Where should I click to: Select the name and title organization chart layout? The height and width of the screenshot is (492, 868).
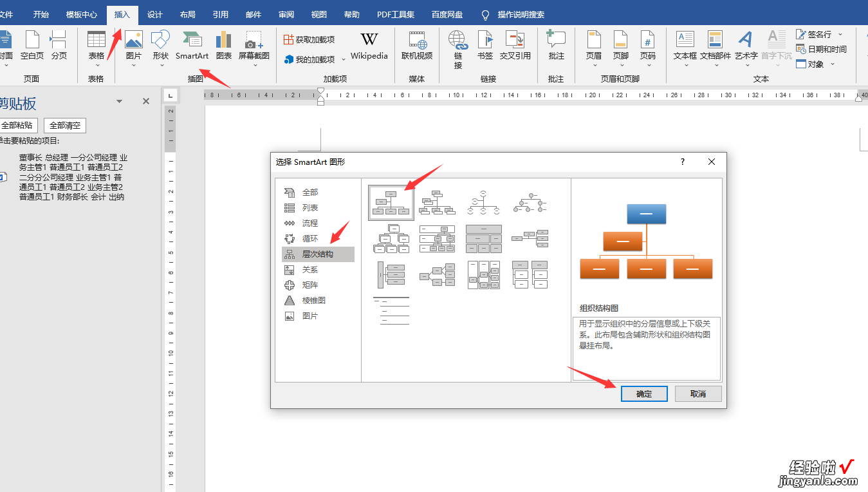click(x=438, y=202)
